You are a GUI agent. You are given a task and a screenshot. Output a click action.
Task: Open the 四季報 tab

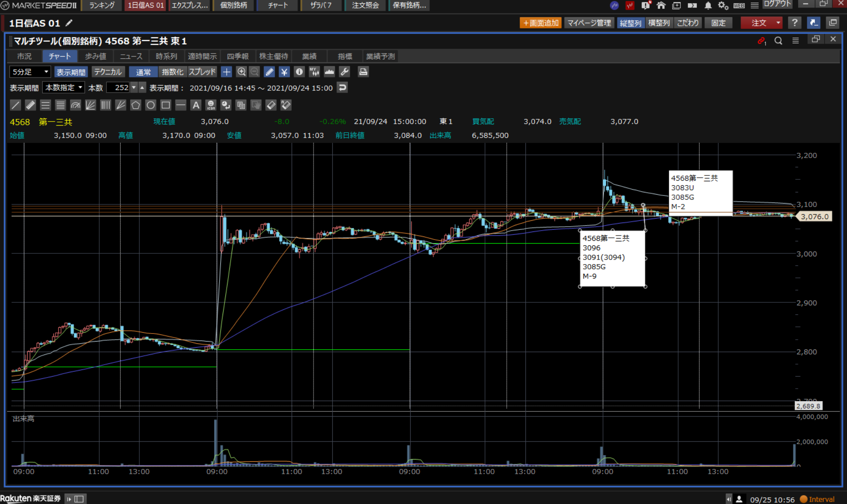237,56
